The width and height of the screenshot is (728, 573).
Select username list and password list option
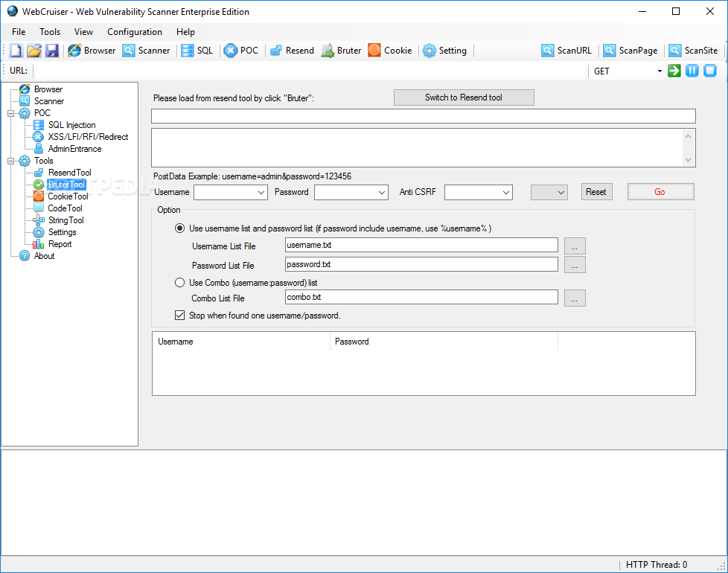pos(179,228)
